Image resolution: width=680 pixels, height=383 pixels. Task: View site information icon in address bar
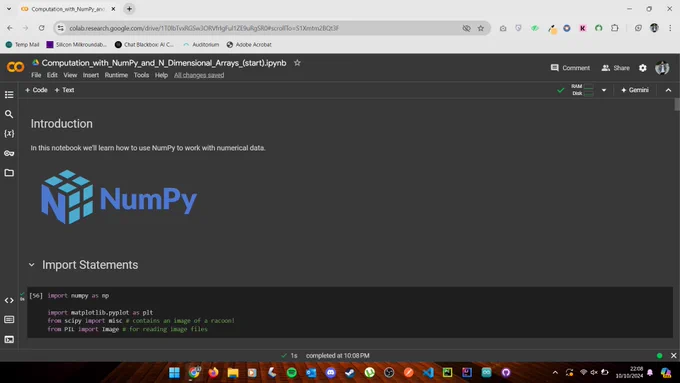pos(61,28)
